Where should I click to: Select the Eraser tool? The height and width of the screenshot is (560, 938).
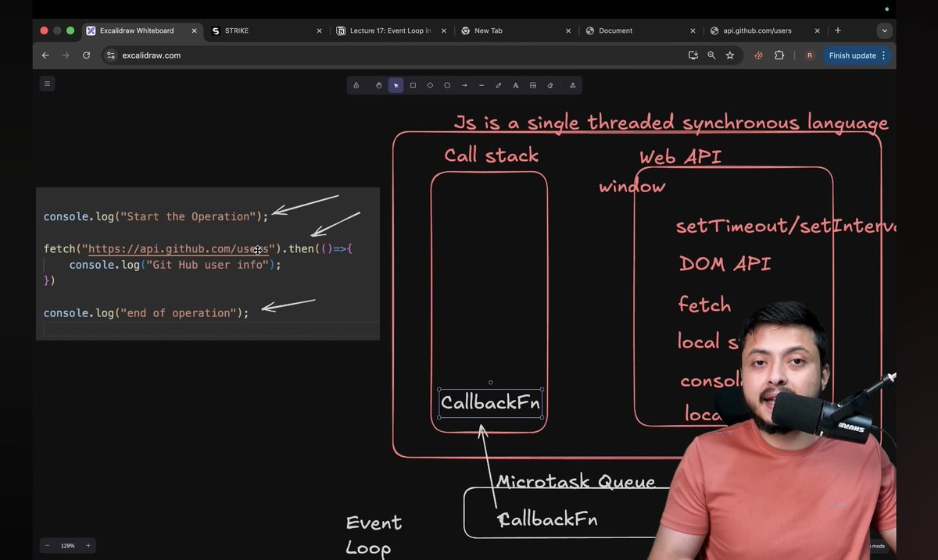click(550, 85)
